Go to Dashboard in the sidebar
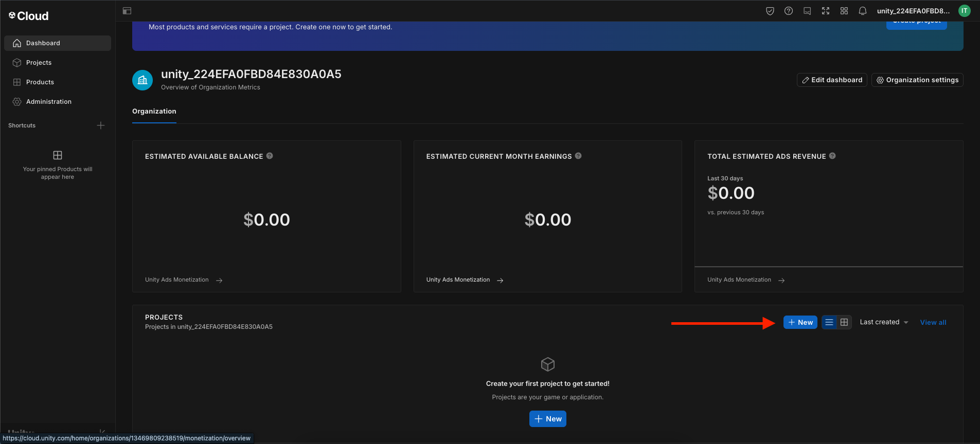The width and height of the screenshot is (980, 444). pos(58,43)
